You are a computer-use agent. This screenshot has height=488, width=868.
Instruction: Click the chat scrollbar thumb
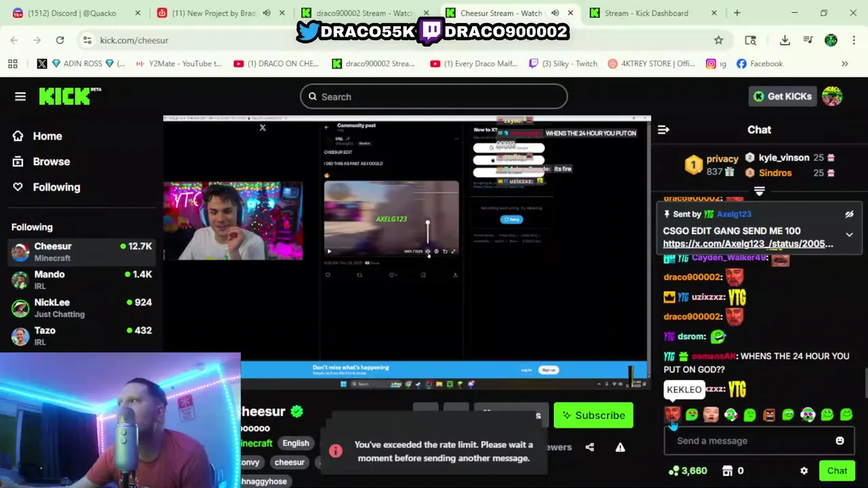tap(865, 383)
